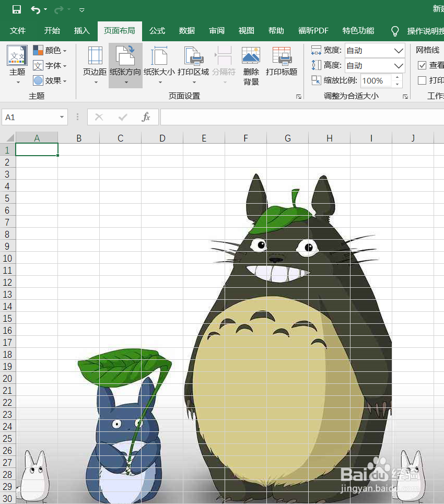Open the 帮助 ribbon tab
The height and width of the screenshot is (504, 444).
pos(276,30)
